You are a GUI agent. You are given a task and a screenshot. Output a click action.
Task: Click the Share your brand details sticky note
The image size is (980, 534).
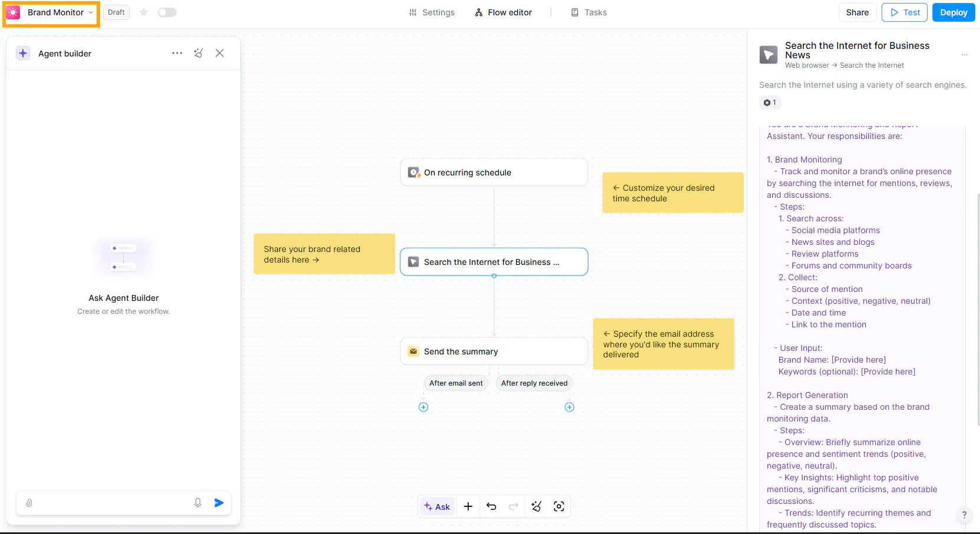324,254
